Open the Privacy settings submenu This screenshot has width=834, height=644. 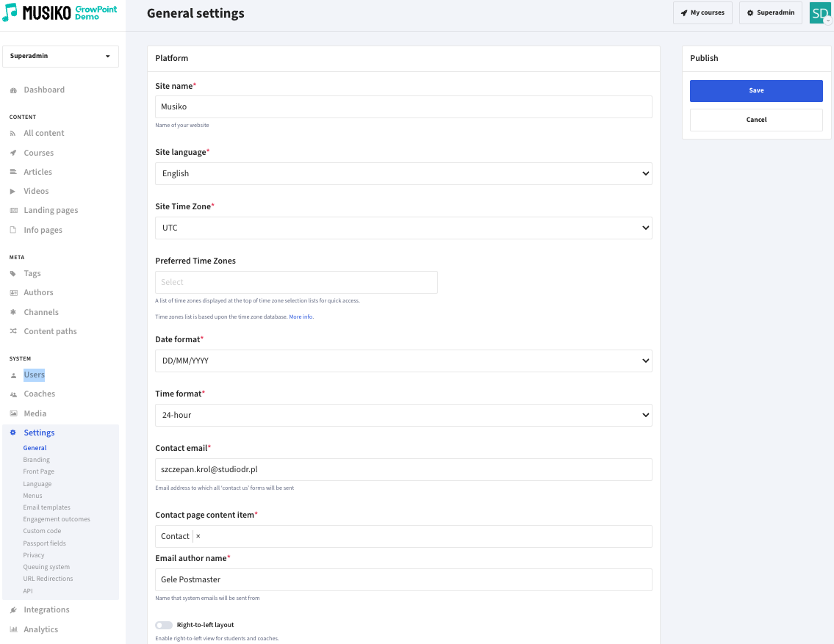pyautogui.click(x=34, y=555)
